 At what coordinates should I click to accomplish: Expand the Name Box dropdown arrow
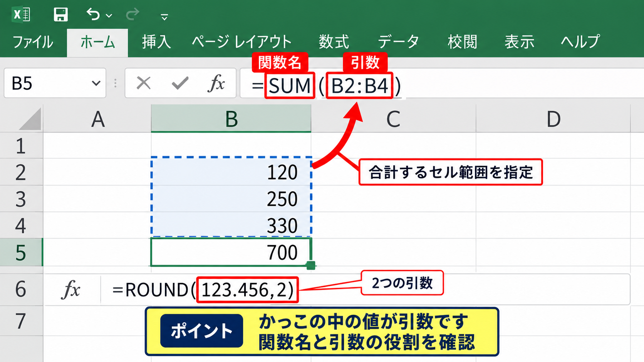tap(96, 83)
